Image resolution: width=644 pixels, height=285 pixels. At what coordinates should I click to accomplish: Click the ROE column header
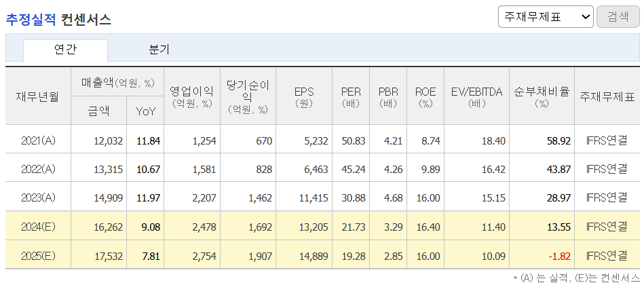click(425, 96)
